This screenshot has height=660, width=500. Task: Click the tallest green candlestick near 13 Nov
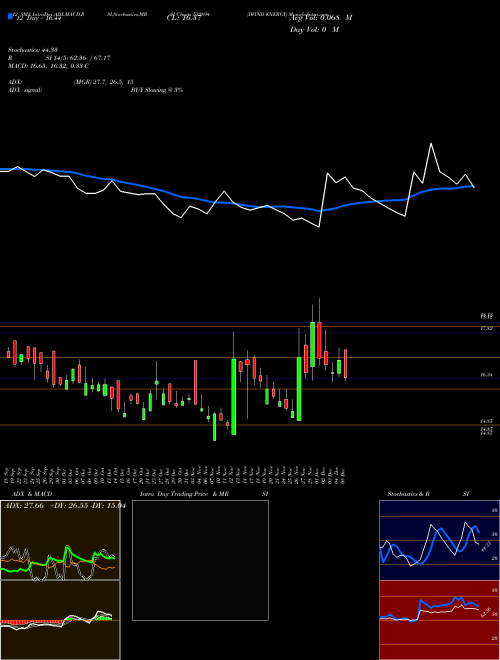234,397
